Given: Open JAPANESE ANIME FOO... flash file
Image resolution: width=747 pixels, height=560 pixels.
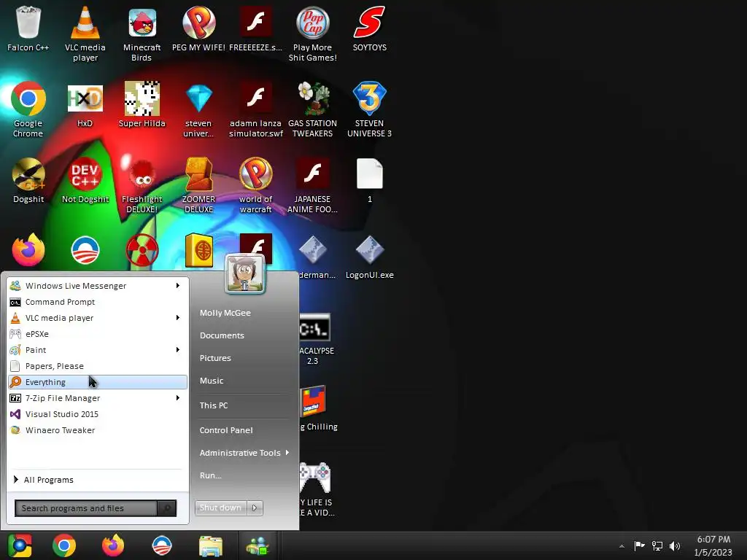Looking at the screenshot, I should point(312,186).
